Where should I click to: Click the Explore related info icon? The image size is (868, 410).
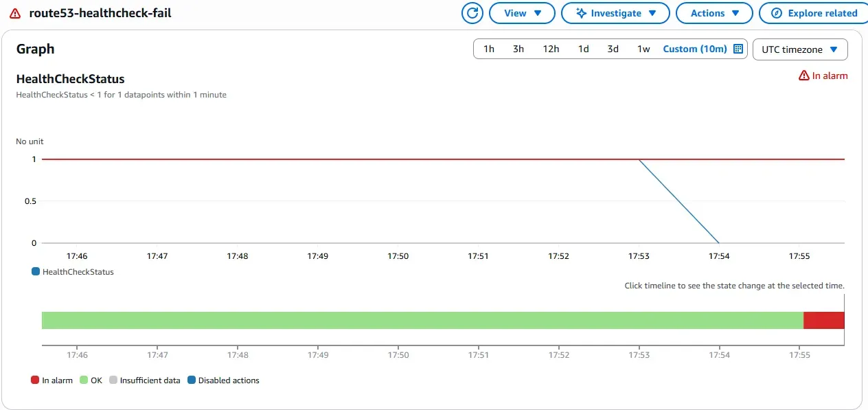(776, 12)
